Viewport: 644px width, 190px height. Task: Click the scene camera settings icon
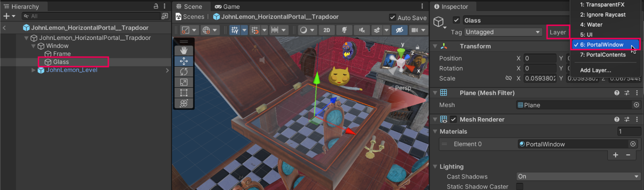pyautogui.click(x=415, y=30)
